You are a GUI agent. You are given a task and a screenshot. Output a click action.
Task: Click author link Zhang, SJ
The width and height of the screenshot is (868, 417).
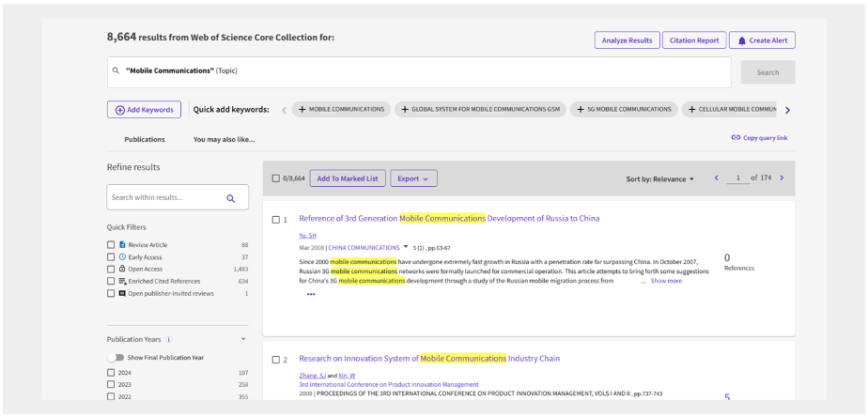[x=312, y=376]
